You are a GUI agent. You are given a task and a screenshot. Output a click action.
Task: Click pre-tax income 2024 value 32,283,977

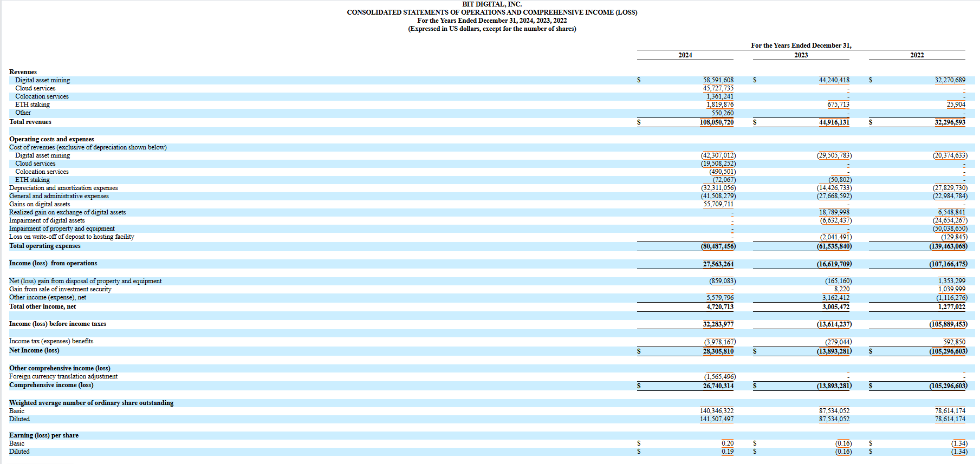718,324
